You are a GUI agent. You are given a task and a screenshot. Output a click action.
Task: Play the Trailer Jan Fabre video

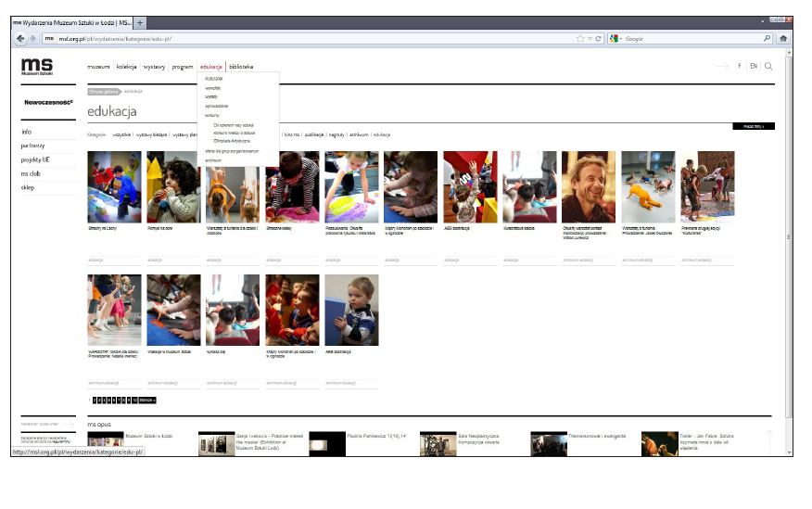660,444
